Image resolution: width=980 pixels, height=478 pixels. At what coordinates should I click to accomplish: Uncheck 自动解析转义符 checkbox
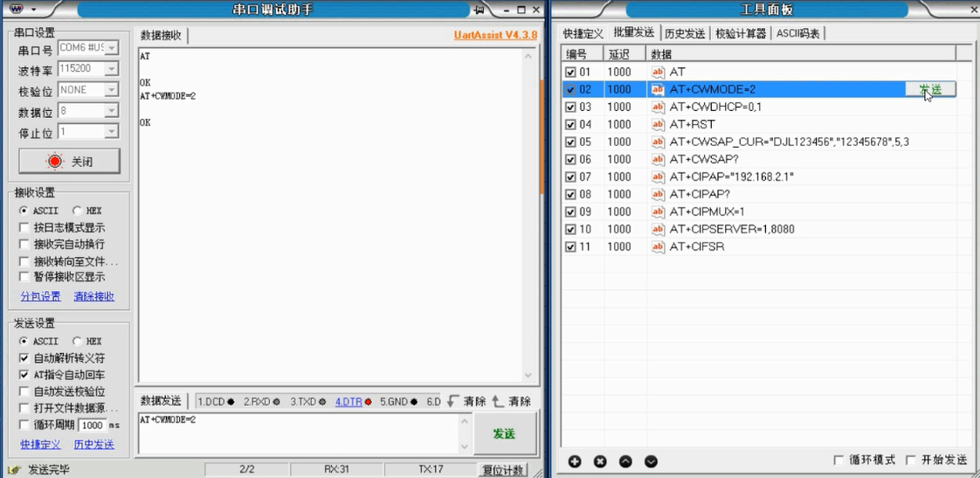click(24, 358)
